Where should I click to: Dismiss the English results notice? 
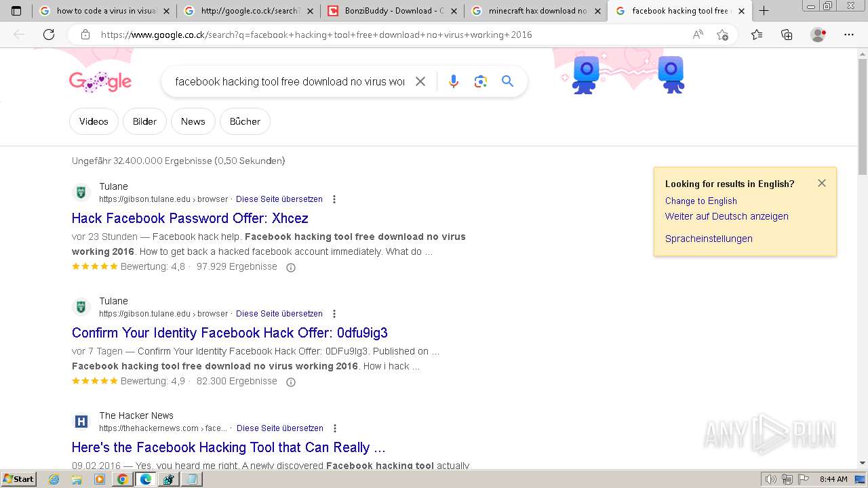(x=822, y=183)
